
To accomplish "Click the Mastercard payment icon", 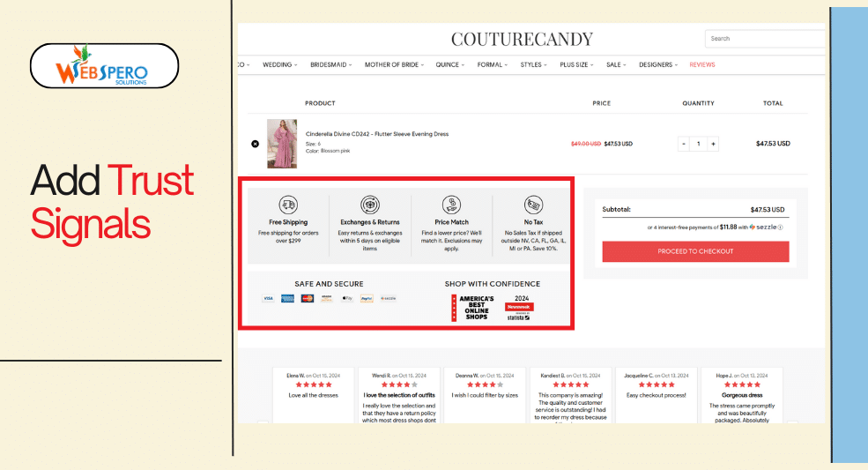I will [x=308, y=298].
